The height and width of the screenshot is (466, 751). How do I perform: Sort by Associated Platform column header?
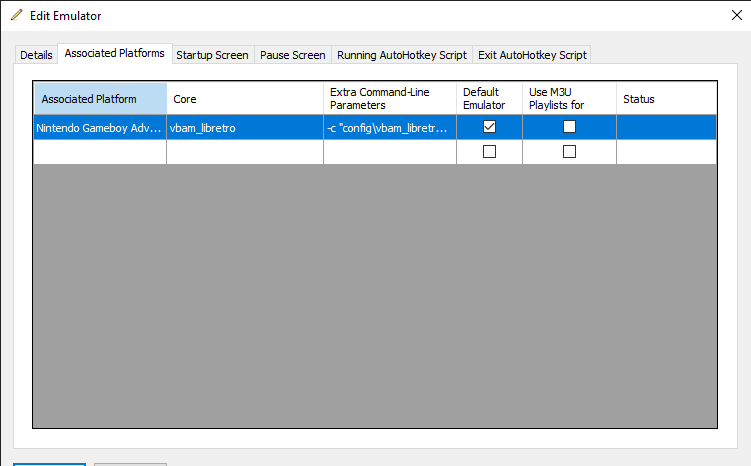100,99
